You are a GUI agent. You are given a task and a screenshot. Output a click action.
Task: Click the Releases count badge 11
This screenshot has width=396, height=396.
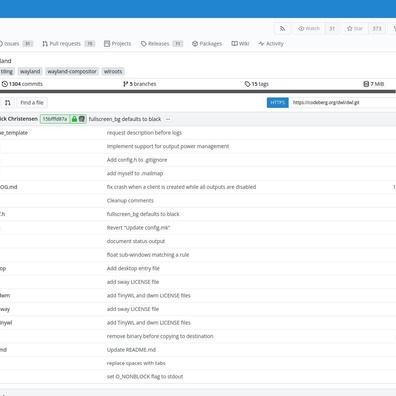(178, 44)
